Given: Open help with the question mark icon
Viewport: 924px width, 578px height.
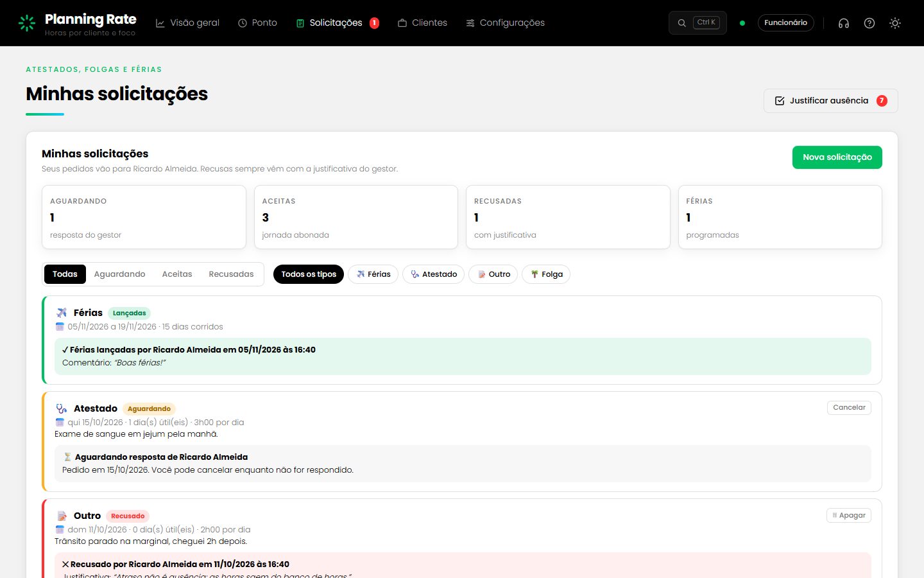Looking at the screenshot, I should point(869,23).
